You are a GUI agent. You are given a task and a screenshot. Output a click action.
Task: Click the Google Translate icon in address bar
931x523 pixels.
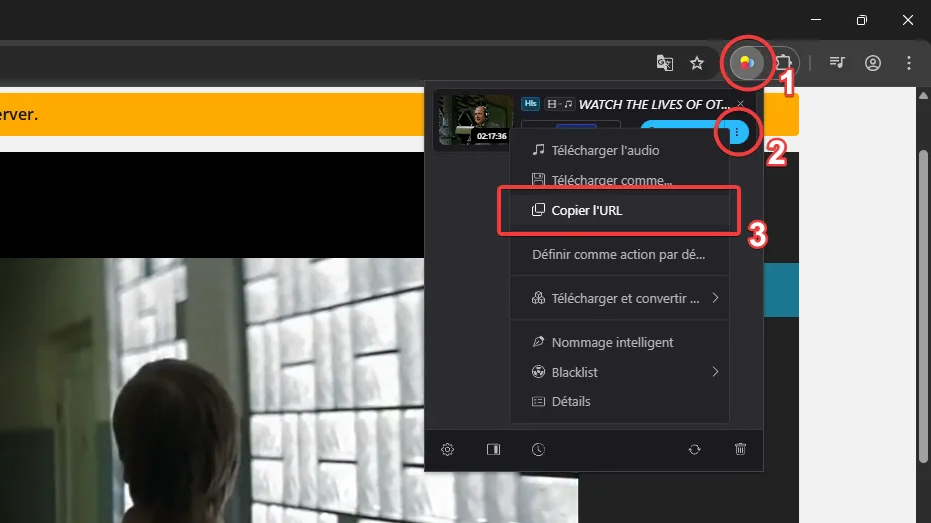pyautogui.click(x=664, y=63)
